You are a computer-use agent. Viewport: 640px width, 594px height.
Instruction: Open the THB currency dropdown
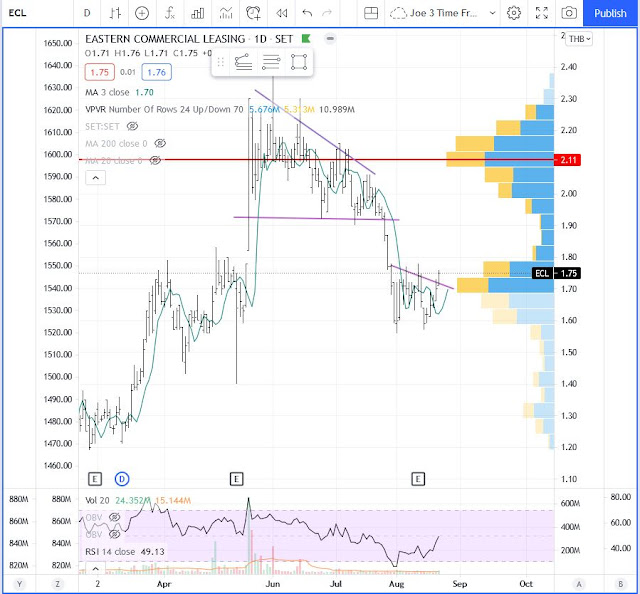[579, 39]
